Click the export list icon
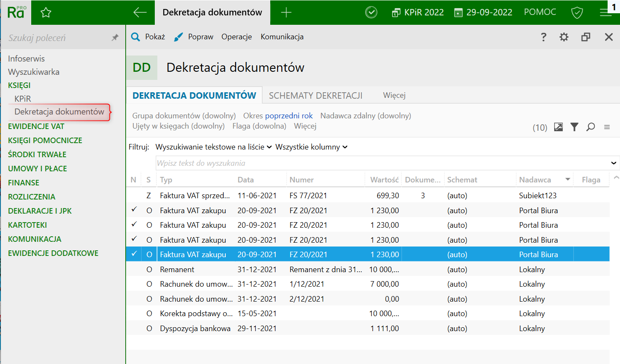 [558, 127]
